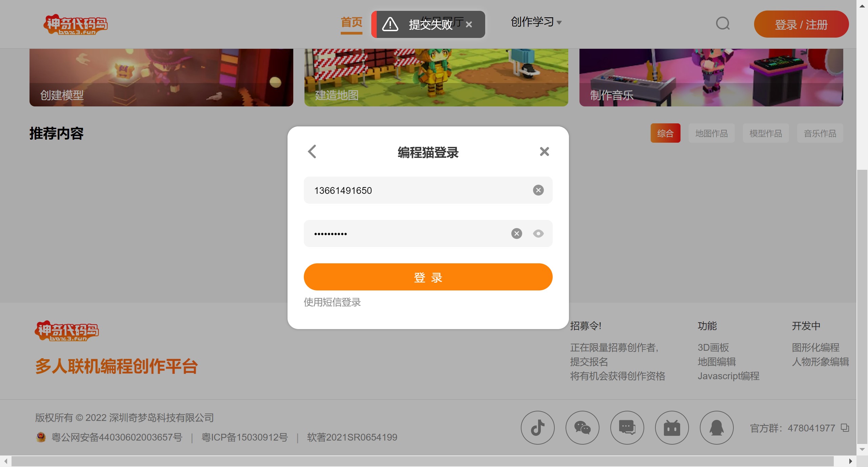Screen dimensions: 868x467
Task: Click the horizontal scrollbar left arrow
Action: coord(6,461)
